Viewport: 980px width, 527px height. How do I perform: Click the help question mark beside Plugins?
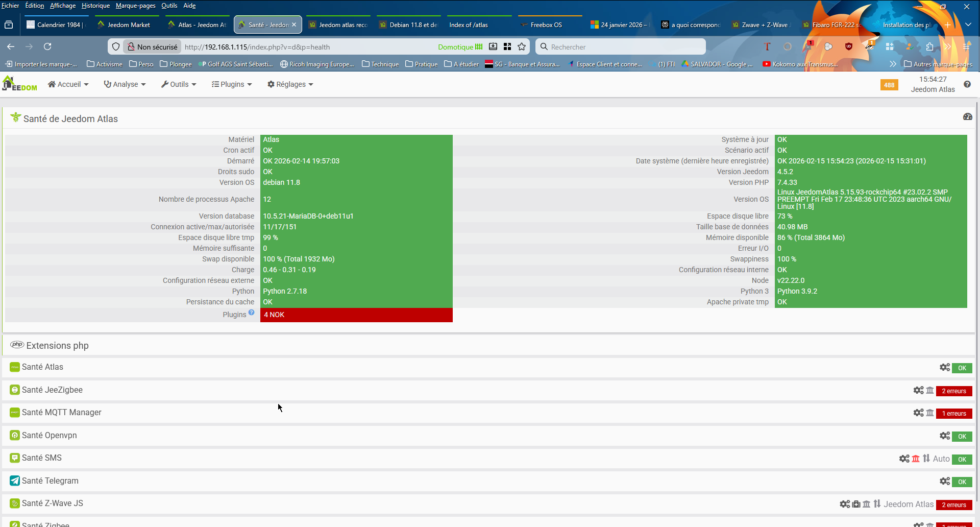[251, 313]
